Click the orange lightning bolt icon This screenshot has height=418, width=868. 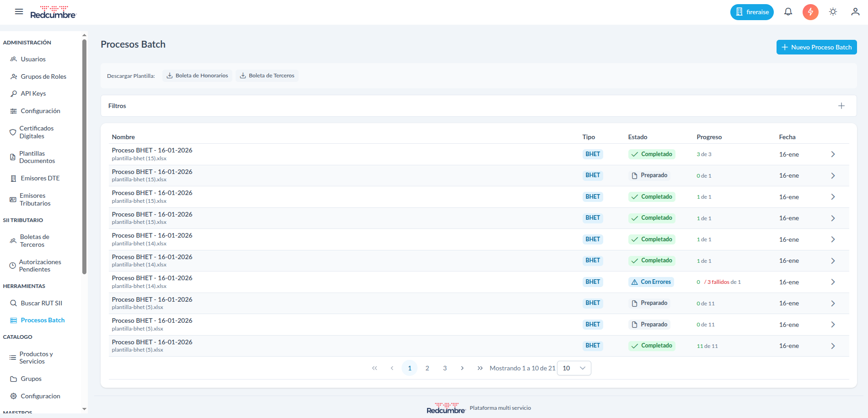810,12
